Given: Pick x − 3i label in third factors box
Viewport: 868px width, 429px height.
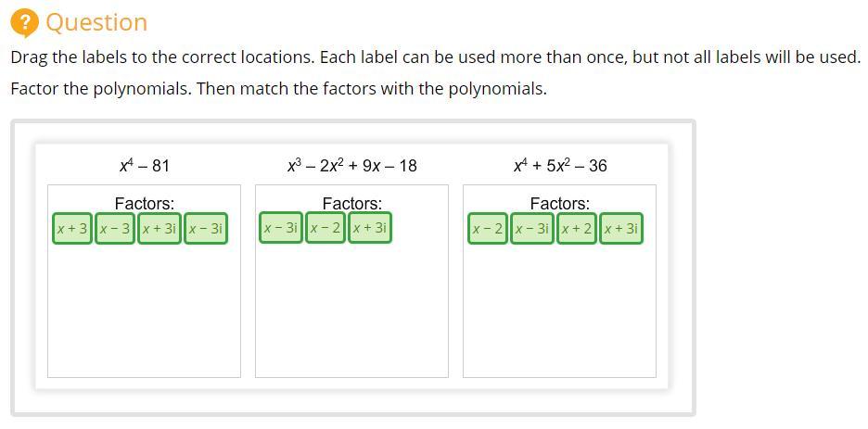Looking at the screenshot, I should coord(532,228).
